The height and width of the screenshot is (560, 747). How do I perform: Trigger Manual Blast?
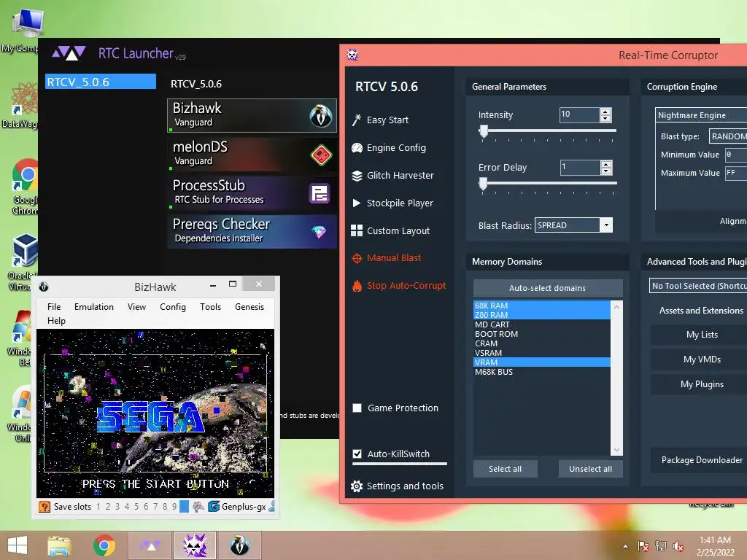[x=387, y=257]
